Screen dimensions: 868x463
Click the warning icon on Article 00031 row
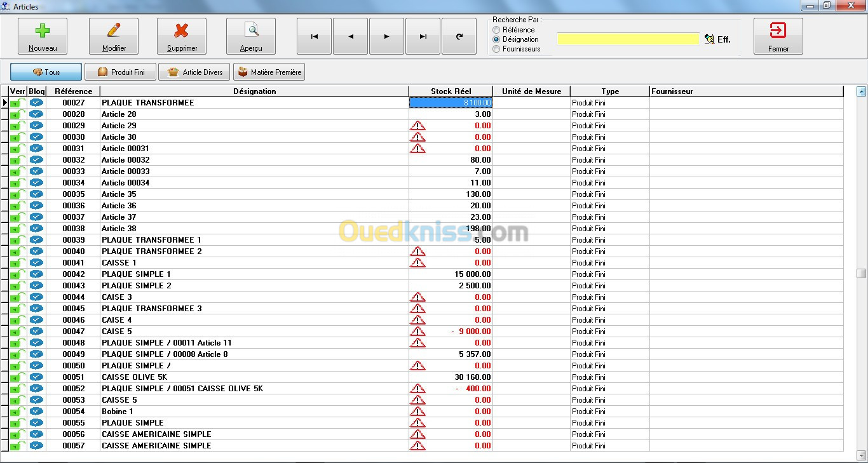tap(417, 149)
